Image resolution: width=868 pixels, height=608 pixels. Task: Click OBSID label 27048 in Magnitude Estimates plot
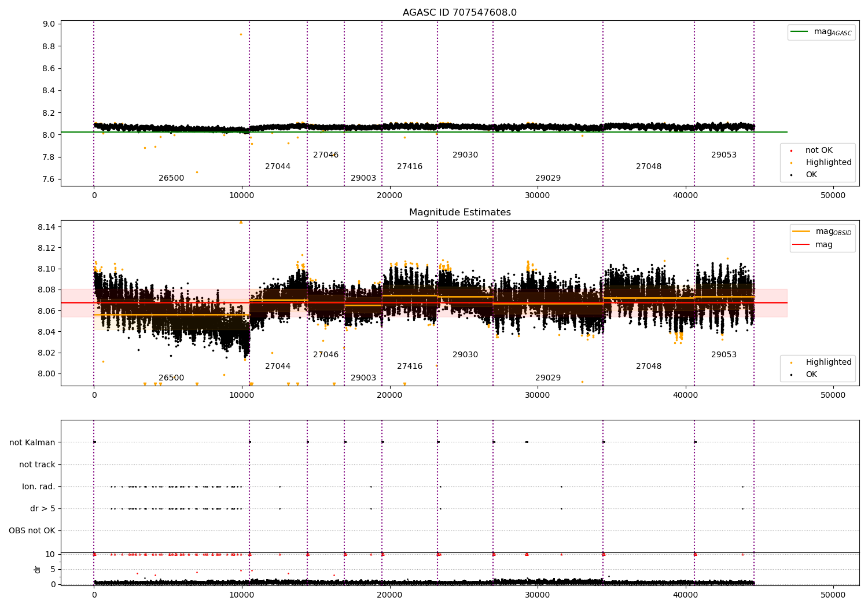point(649,367)
